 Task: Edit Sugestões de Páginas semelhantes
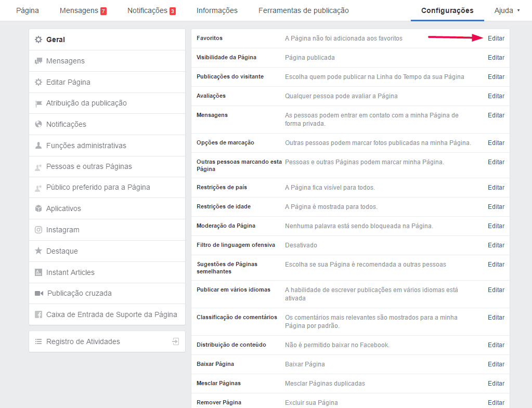(496, 265)
